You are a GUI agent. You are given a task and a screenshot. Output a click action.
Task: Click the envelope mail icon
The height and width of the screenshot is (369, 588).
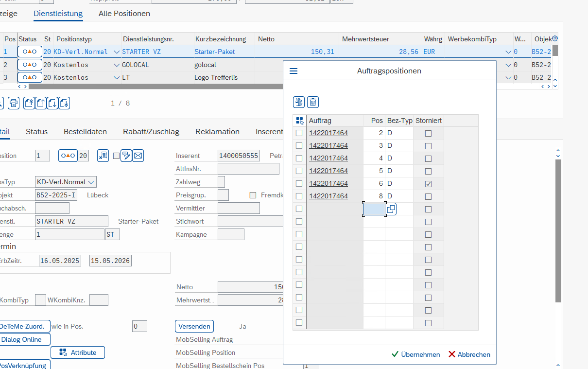coord(138,156)
